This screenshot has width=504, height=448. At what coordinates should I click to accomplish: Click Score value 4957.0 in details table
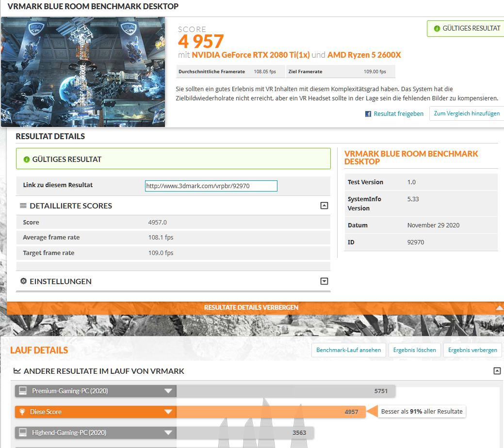pyautogui.click(x=158, y=223)
